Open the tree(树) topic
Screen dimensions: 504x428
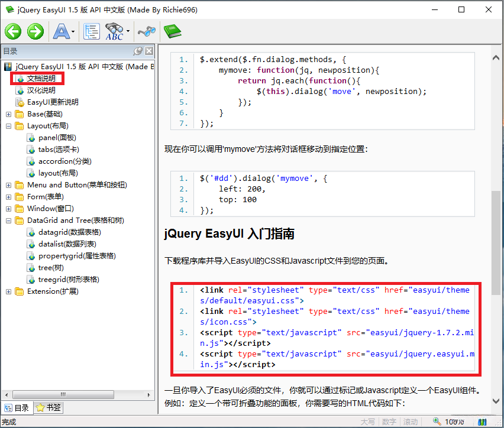coord(51,268)
